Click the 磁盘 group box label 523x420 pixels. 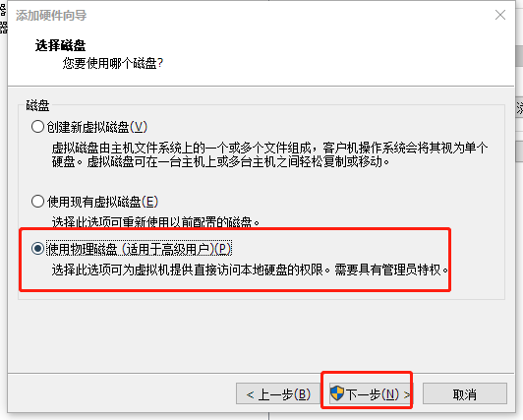tap(37, 106)
